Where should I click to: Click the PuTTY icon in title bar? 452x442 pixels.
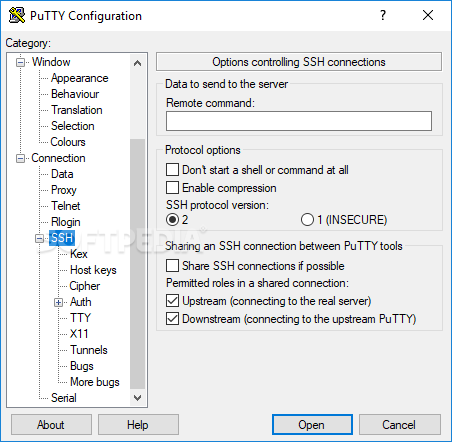click(x=17, y=15)
